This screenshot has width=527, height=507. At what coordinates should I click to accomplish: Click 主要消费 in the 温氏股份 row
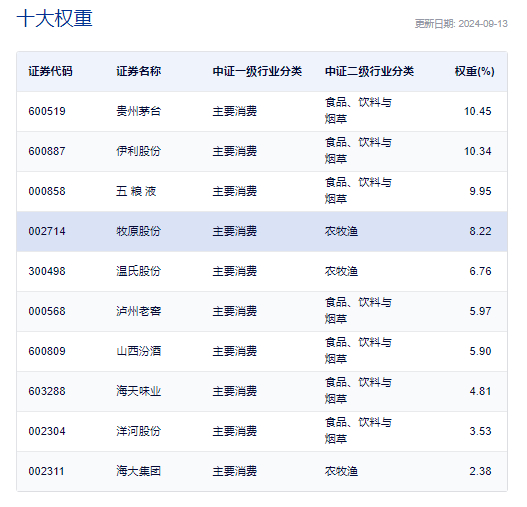[235, 271]
